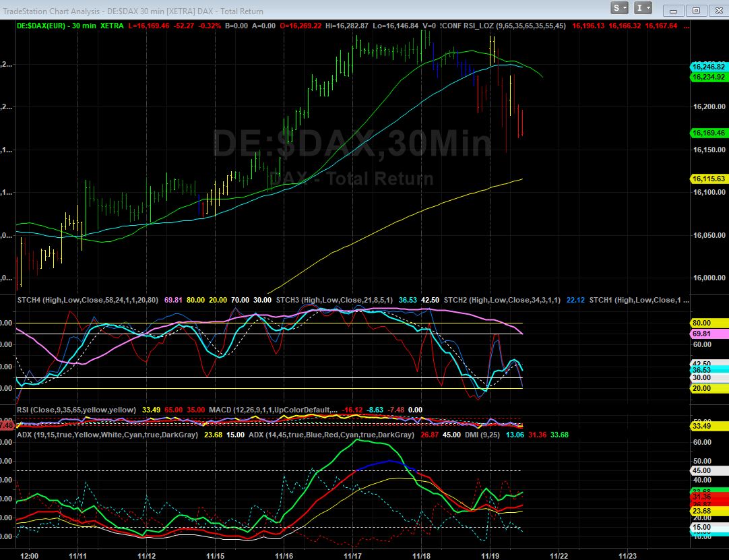
Task: Close the DAX chart analysis window
Action: click(x=719, y=10)
